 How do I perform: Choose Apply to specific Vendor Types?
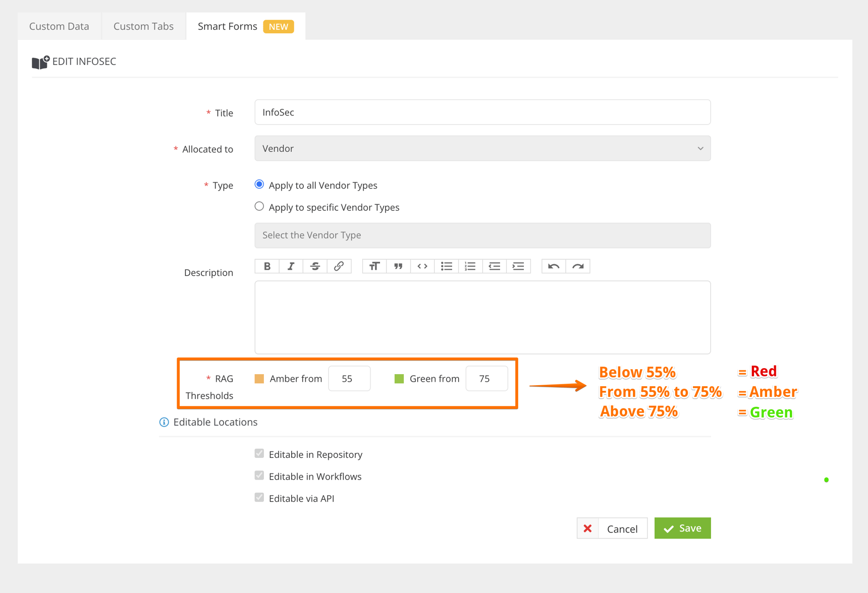pos(259,207)
